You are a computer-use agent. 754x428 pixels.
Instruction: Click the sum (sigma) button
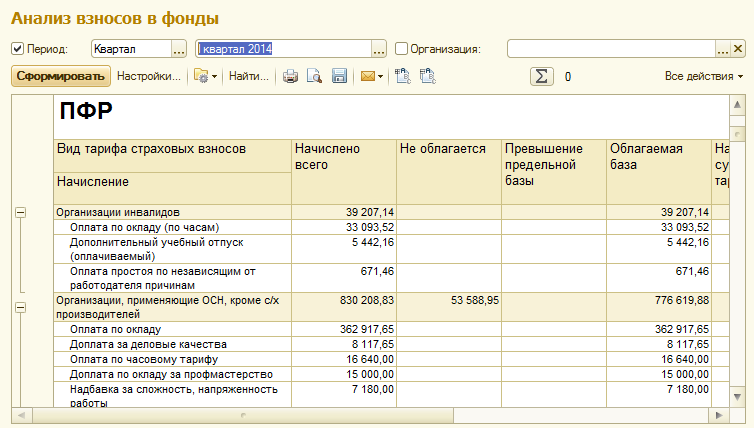click(x=542, y=76)
